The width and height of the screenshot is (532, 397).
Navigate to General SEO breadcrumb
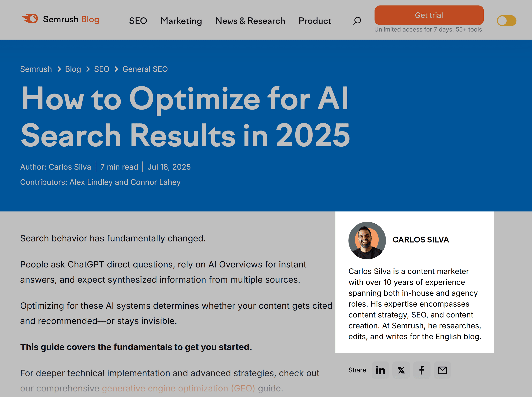click(145, 69)
